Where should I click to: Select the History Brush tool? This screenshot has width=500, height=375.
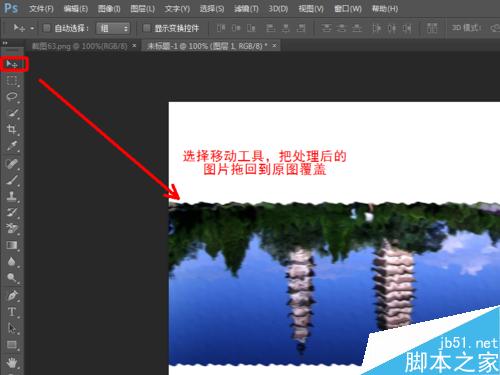tap(12, 212)
